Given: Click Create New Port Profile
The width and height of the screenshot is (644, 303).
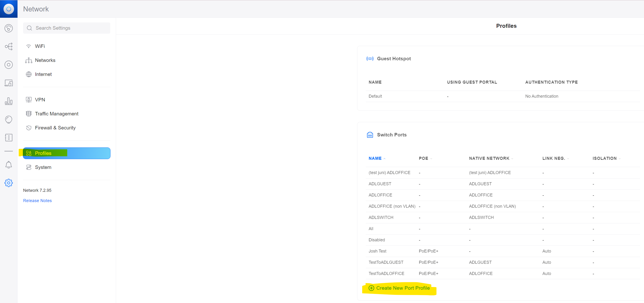Looking at the screenshot, I should [x=402, y=288].
